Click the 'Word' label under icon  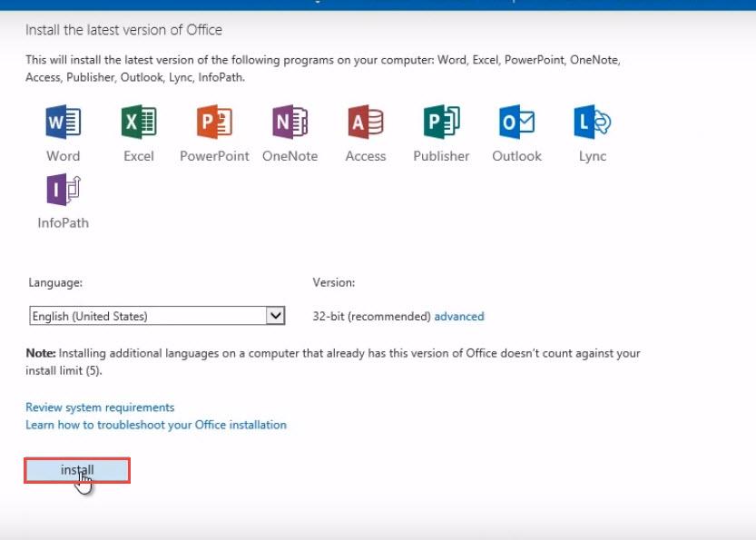[x=64, y=156]
